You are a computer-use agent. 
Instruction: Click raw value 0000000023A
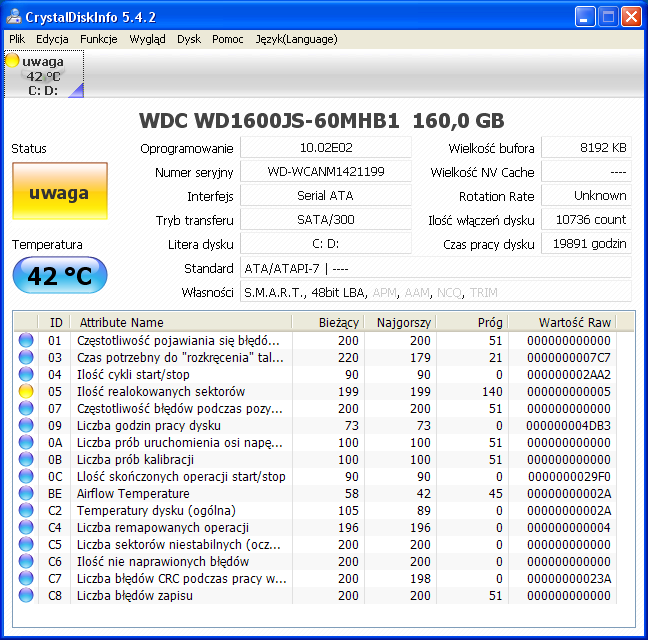tap(569, 578)
